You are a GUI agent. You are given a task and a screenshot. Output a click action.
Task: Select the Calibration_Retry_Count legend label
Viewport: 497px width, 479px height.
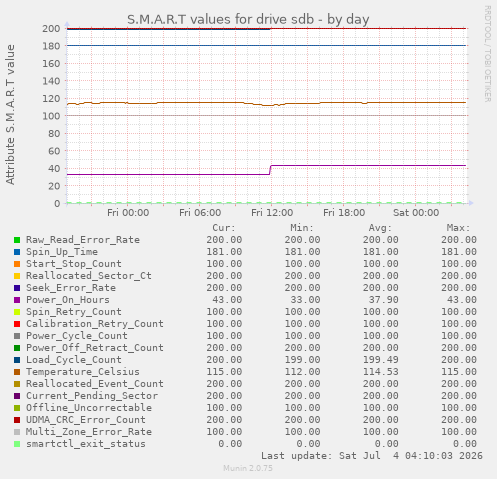point(95,324)
